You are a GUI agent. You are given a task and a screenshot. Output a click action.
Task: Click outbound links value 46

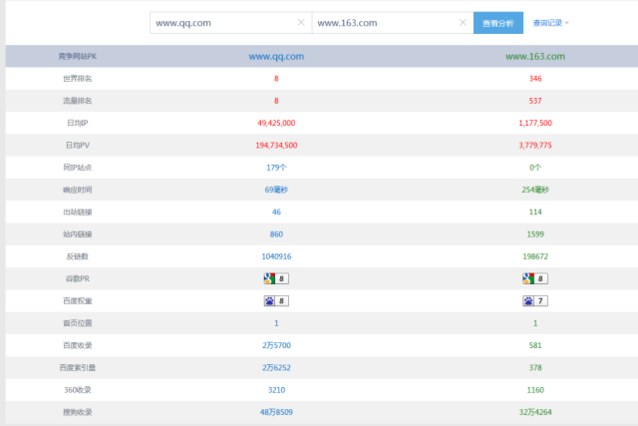point(276,212)
